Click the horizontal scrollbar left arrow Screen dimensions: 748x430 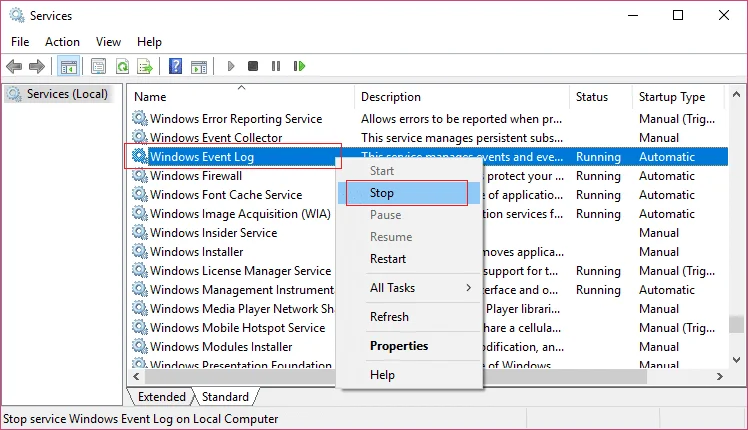point(136,377)
